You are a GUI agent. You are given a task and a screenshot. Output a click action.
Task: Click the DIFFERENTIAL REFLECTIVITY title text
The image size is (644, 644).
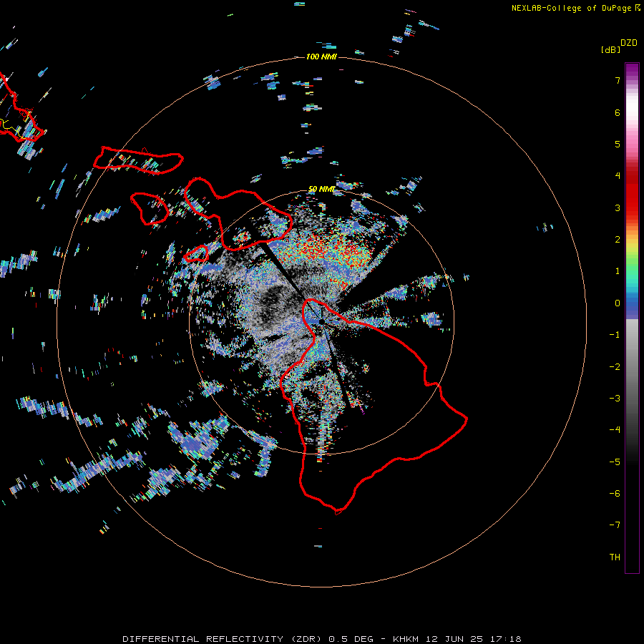point(203,639)
